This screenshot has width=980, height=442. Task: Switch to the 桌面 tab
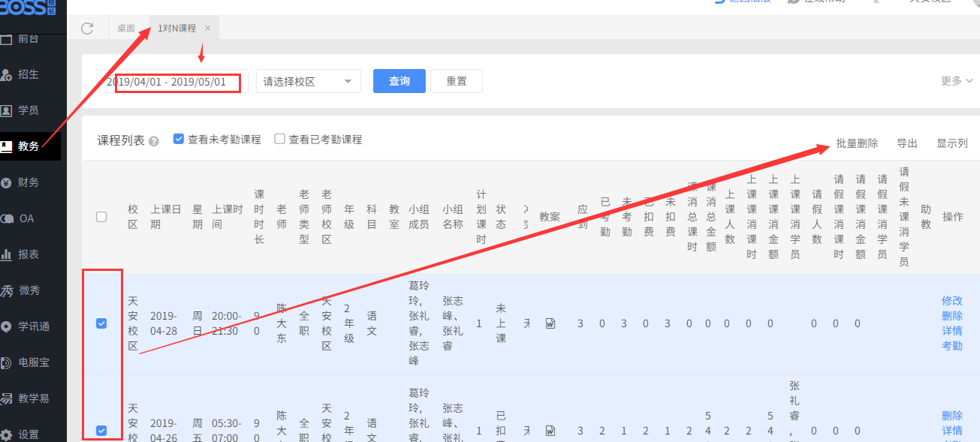126,29
